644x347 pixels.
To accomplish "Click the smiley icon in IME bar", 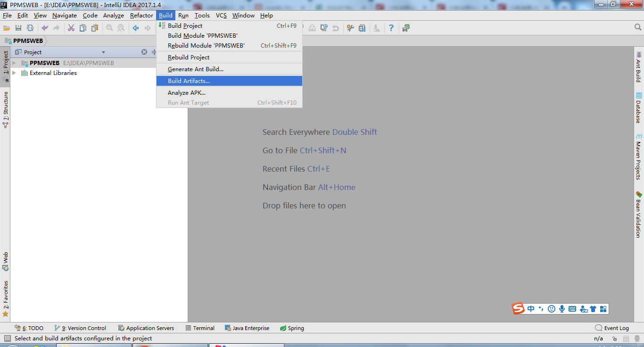I will (551, 309).
